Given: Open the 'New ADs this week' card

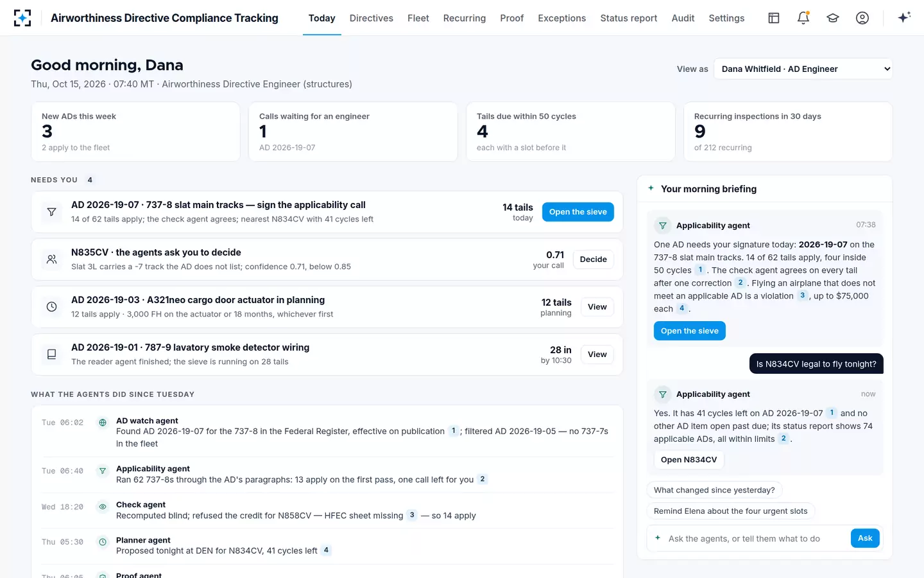Looking at the screenshot, I should [135, 132].
